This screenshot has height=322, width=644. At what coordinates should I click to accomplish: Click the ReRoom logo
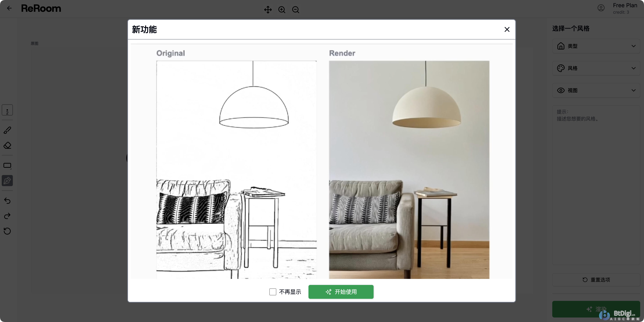[x=41, y=8]
